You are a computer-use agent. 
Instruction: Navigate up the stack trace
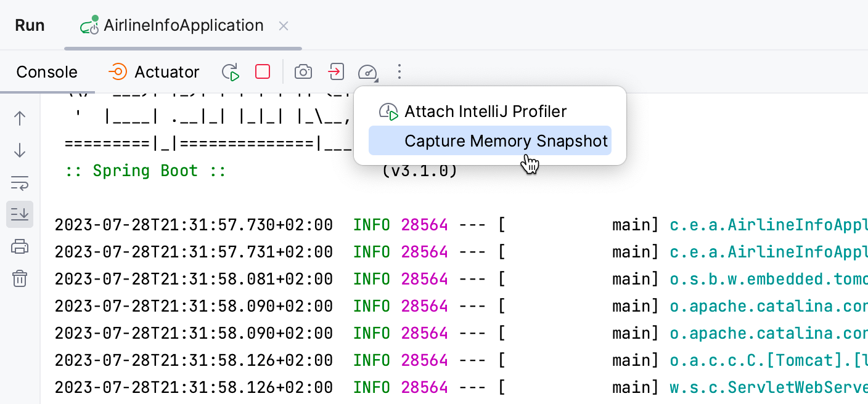(19, 118)
